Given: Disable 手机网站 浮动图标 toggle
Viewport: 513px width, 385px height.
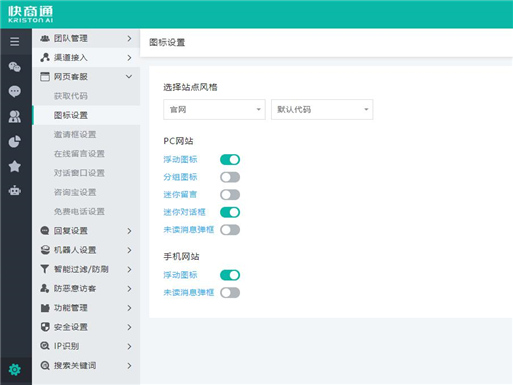Looking at the screenshot, I should [x=230, y=275].
